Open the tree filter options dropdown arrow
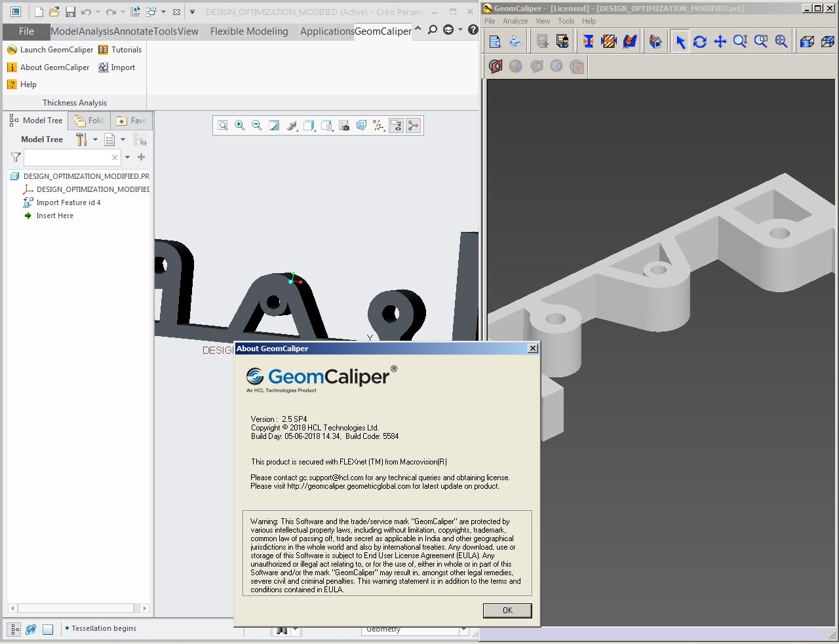Viewport: 839px width, 644px height. [127, 157]
